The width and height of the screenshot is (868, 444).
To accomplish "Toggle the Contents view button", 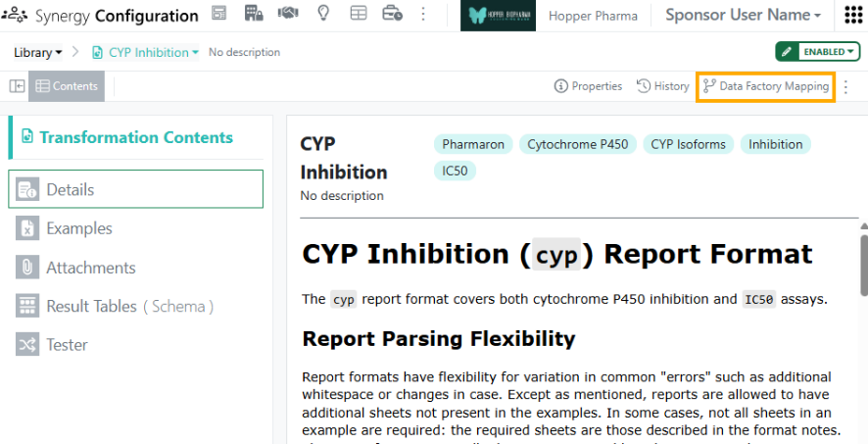I will [x=67, y=86].
